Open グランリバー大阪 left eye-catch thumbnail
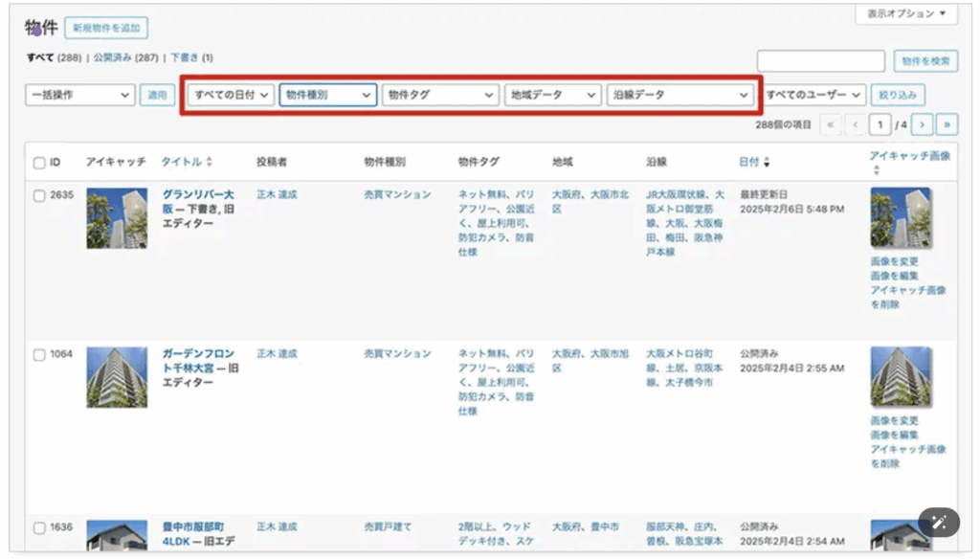 (x=117, y=218)
